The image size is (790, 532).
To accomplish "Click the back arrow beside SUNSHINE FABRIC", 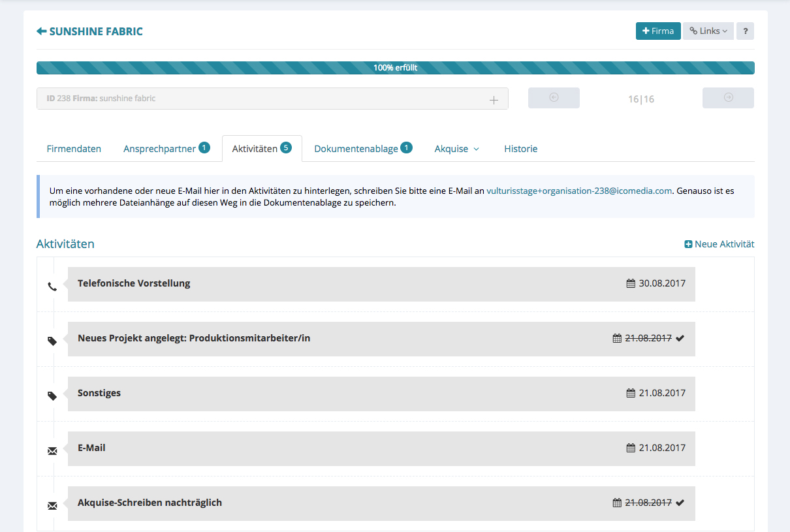I will (42, 31).
